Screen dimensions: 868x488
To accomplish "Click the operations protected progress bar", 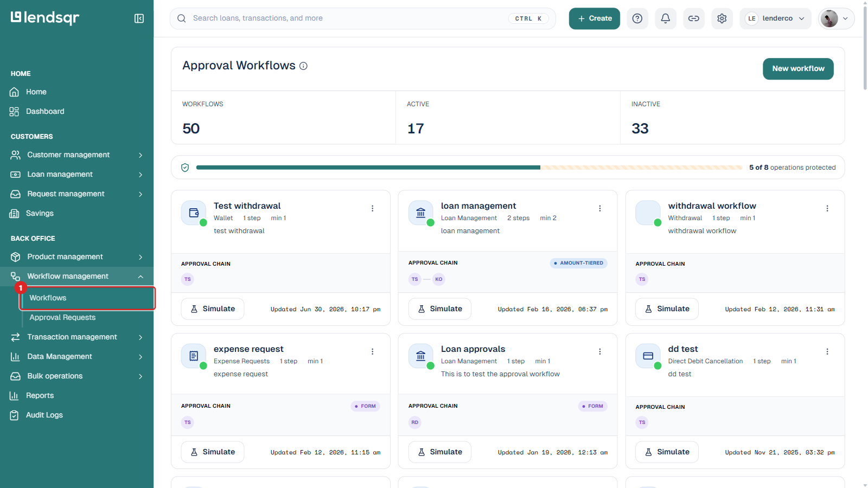I will click(469, 168).
